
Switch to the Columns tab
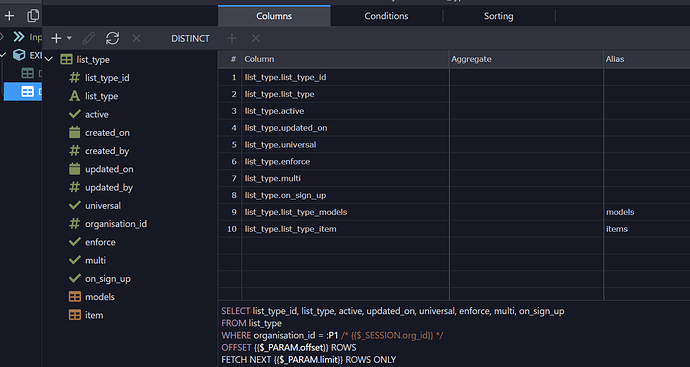274,16
